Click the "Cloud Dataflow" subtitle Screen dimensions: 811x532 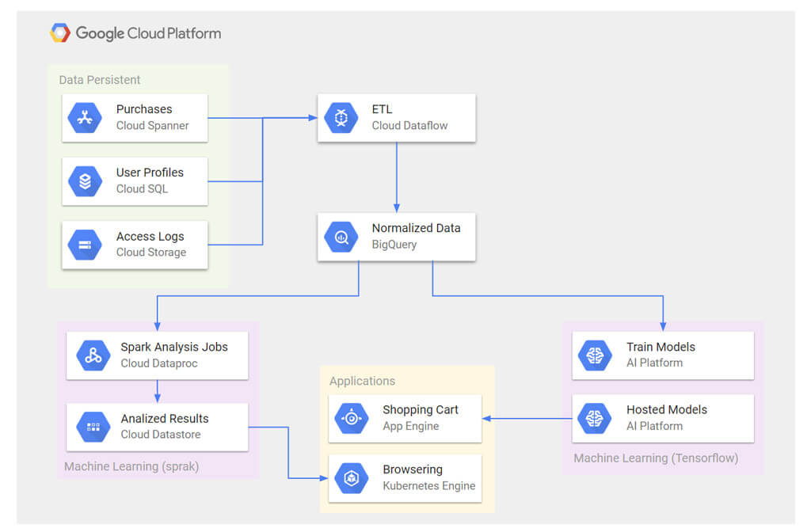409,126
